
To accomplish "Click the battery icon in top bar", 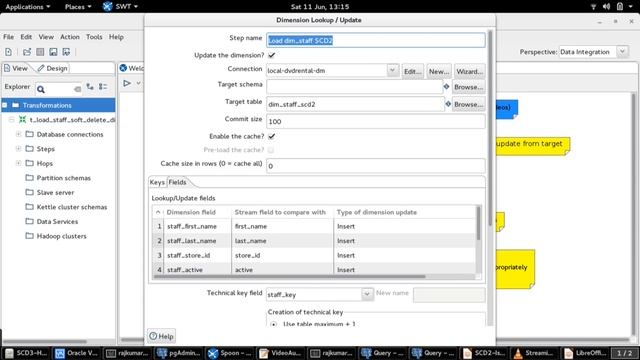I will click(x=620, y=7).
